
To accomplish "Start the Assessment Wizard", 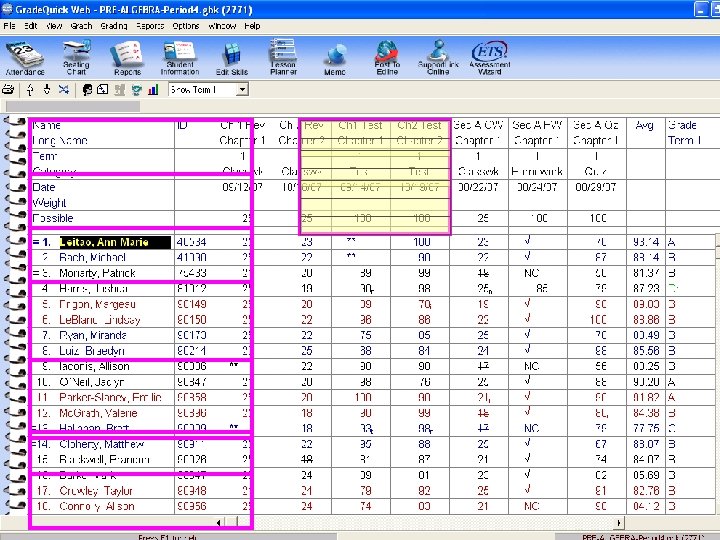I will click(489, 55).
